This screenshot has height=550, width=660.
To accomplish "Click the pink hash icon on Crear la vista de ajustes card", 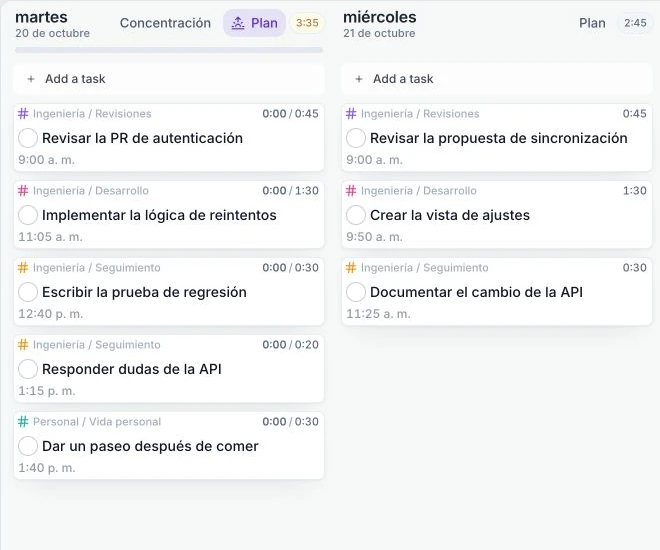I will tap(351, 191).
